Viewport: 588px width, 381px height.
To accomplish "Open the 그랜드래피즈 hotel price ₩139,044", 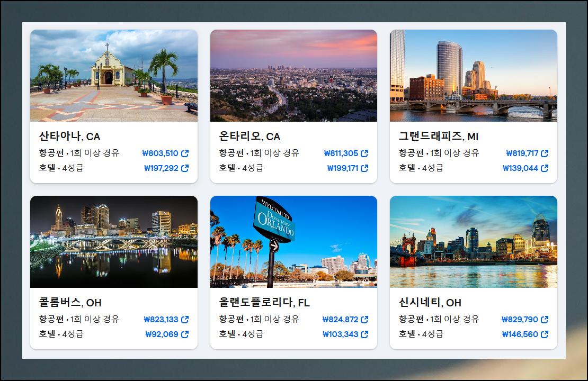I will click(521, 168).
